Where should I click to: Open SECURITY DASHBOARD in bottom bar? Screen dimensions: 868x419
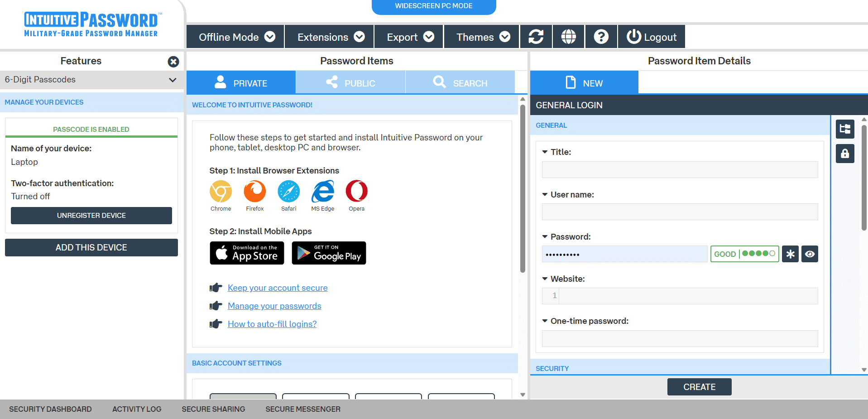pyautogui.click(x=50, y=409)
